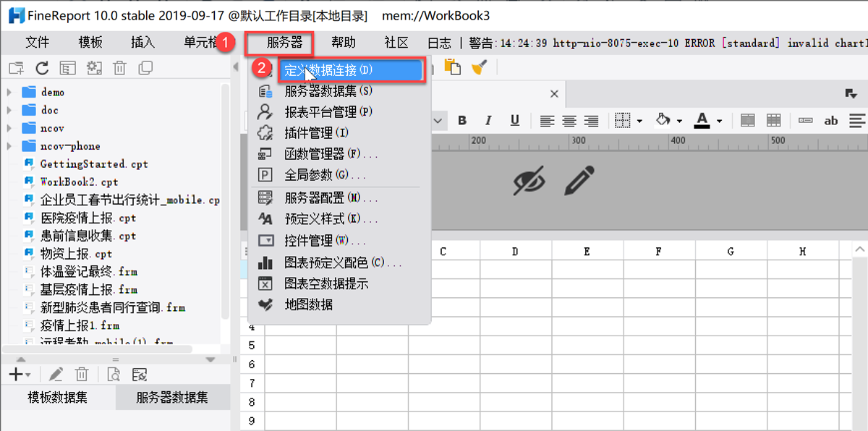Select WorkBook2.cpt in file tree
The width and height of the screenshot is (868, 431).
pyautogui.click(x=79, y=182)
